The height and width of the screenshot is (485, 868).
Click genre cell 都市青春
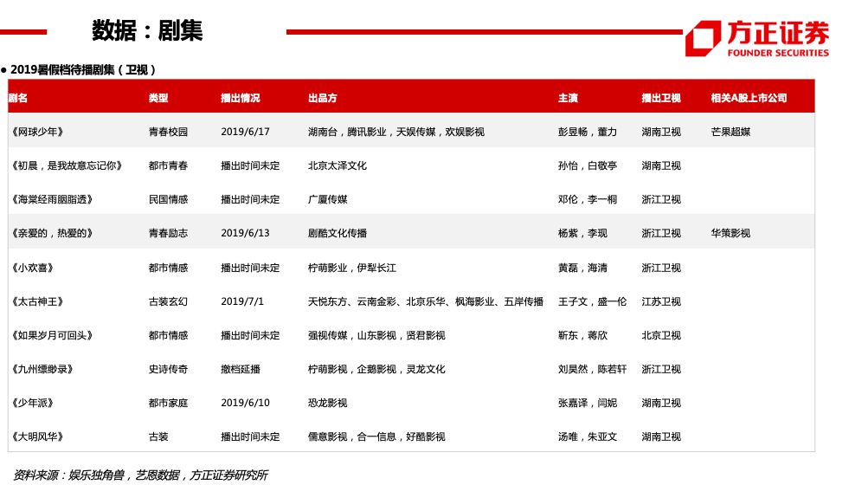[x=168, y=165]
